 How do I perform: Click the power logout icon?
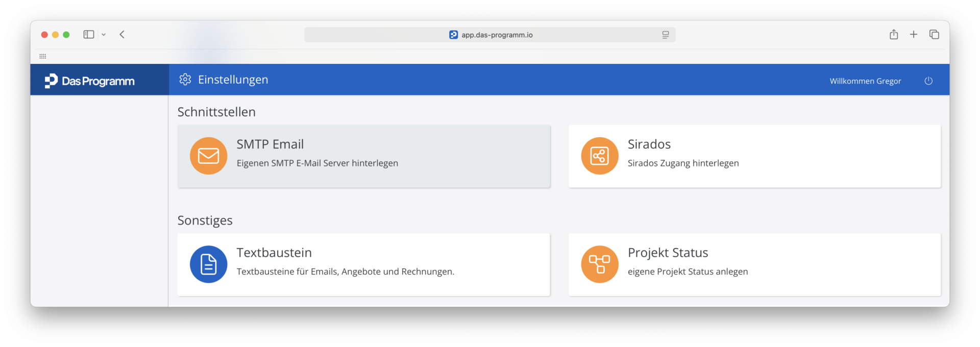pos(928,81)
